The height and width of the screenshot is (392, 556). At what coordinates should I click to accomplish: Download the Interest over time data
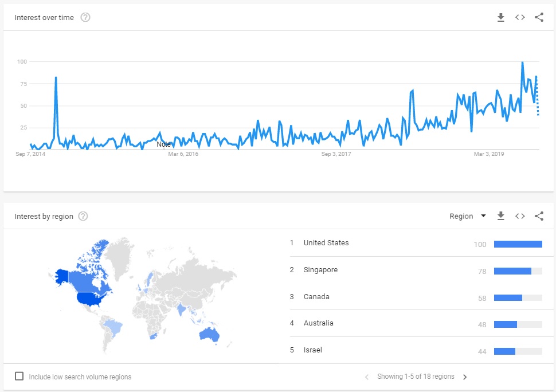pyautogui.click(x=500, y=17)
